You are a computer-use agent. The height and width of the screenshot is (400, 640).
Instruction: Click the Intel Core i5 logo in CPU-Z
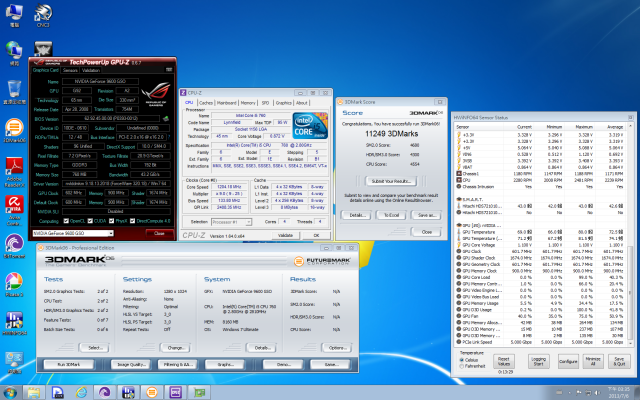click(310, 126)
